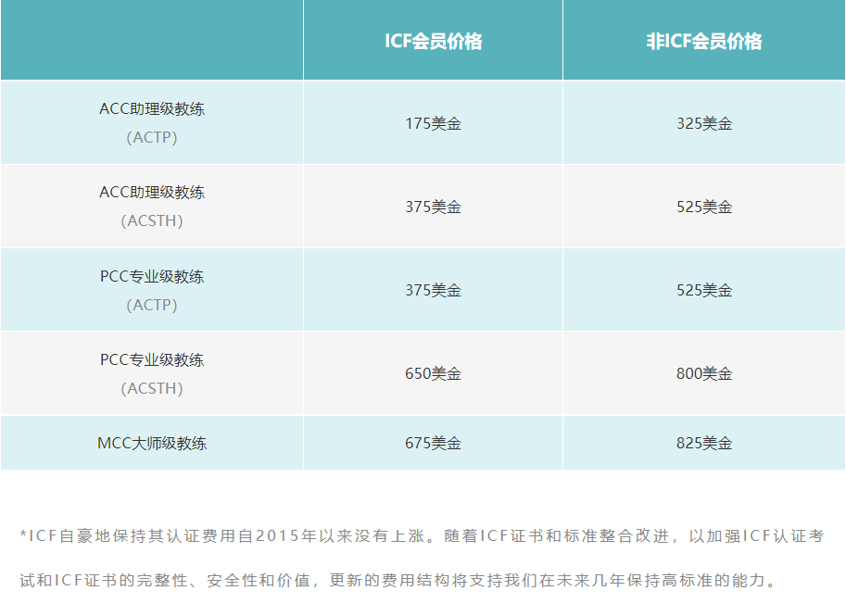Click the footnote's first line starting with *ICF自豪地

(423, 535)
